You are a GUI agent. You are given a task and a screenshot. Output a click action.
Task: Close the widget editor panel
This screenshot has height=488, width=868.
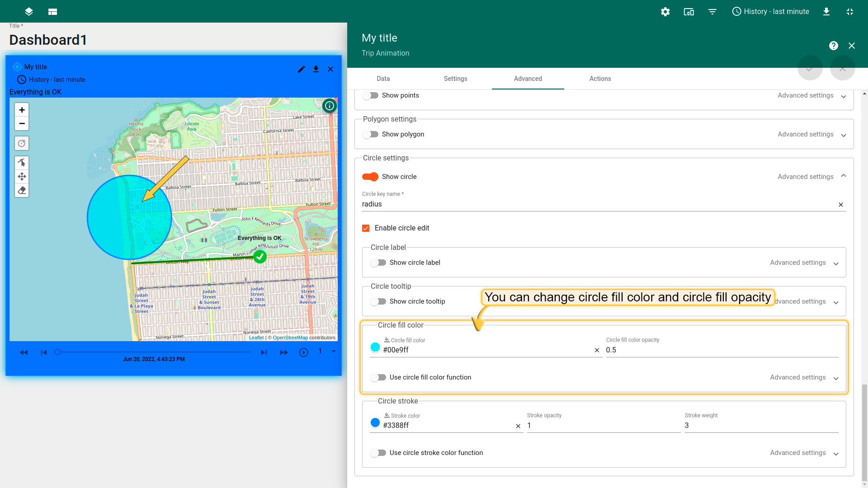[x=852, y=46]
